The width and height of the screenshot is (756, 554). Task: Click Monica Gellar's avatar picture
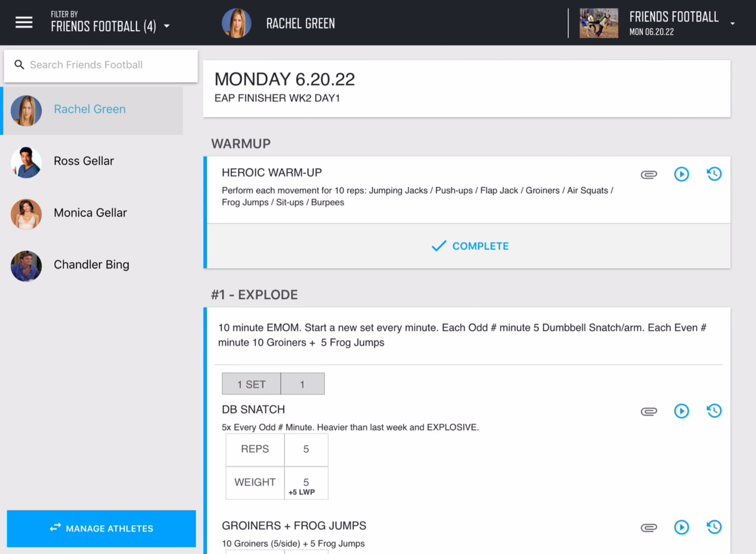[x=26, y=214]
